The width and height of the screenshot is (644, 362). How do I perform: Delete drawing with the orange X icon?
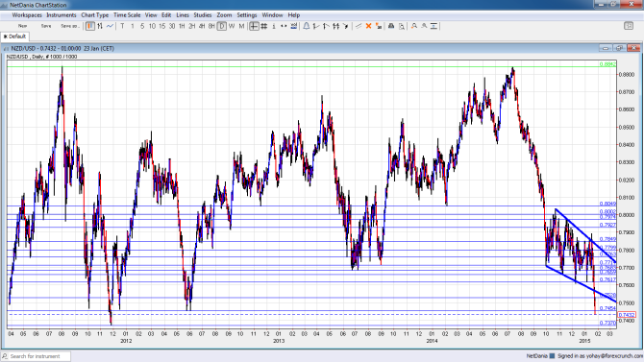[368, 26]
